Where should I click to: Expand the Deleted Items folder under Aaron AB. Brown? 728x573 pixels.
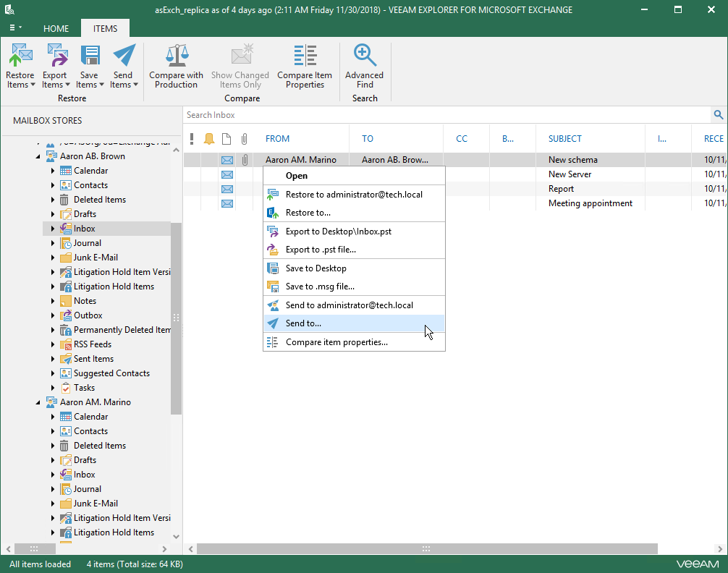[53, 200]
